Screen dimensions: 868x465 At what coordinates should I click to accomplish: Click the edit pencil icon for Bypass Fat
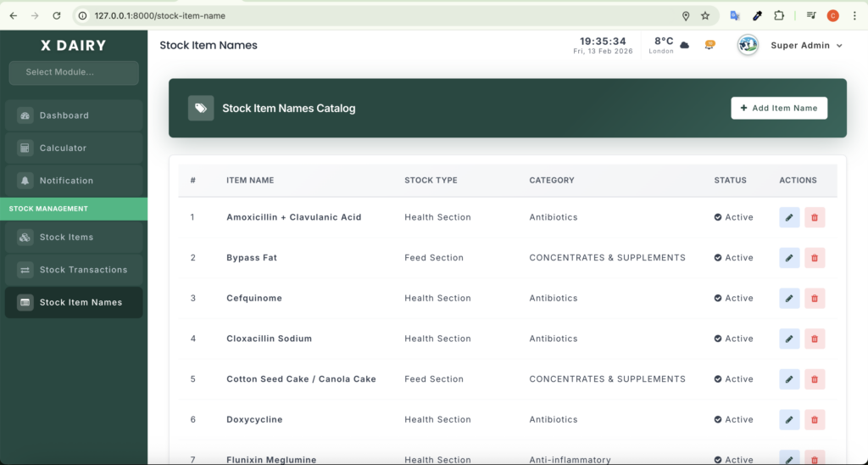pos(789,258)
